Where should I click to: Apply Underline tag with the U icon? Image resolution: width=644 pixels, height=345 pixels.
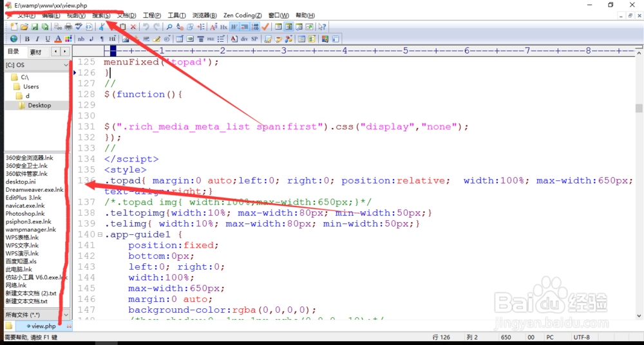click(x=48, y=39)
